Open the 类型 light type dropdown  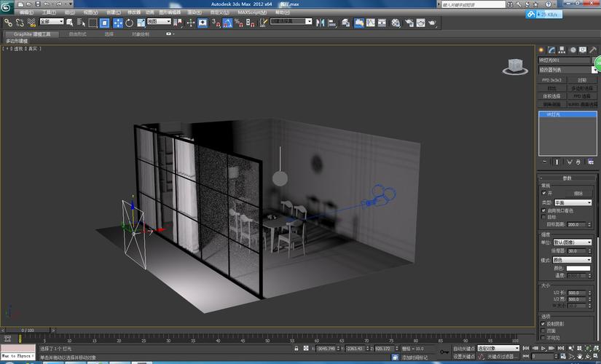573,202
